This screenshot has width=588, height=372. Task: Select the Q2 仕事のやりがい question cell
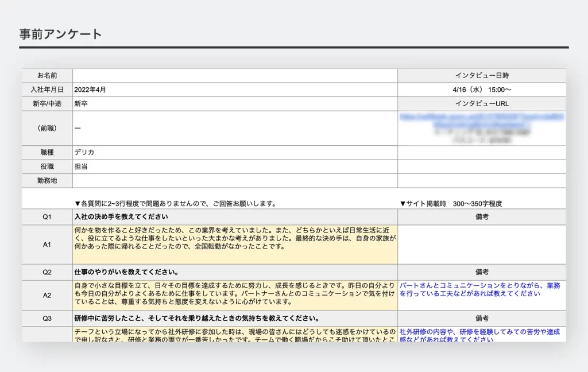pyautogui.click(x=235, y=272)
